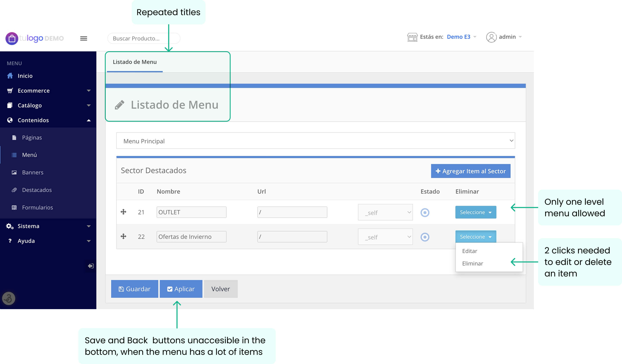Click the hamburger menu icon in header
Viewport: 622px width, 364px height.
click(x=83, y=38)
